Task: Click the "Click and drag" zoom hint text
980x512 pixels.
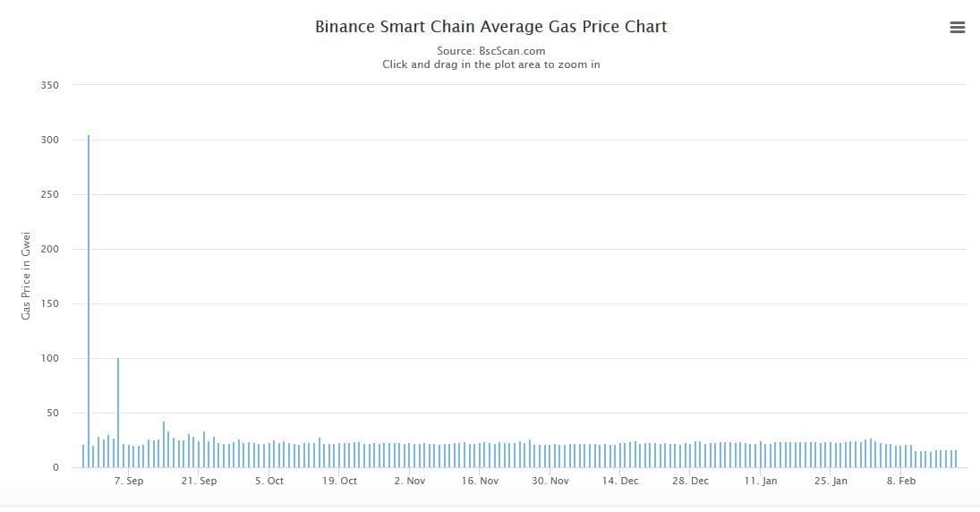Action: click(490, 64)
